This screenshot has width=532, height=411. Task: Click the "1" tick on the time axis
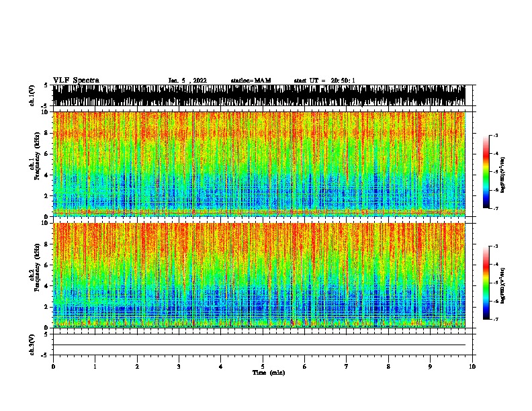coord(95,367)
